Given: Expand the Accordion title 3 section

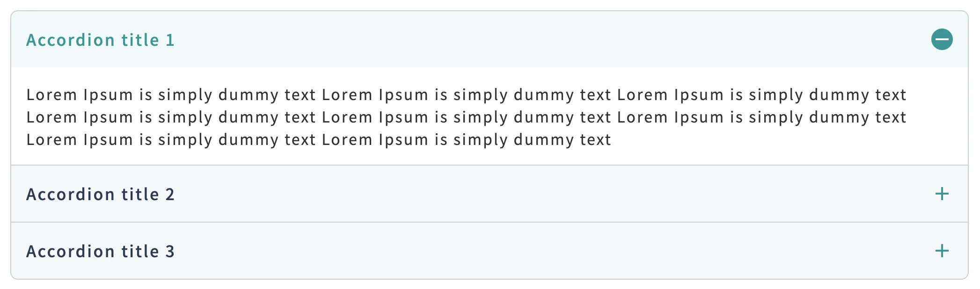Looking at the screenshot, I should [x=942, y=251].
